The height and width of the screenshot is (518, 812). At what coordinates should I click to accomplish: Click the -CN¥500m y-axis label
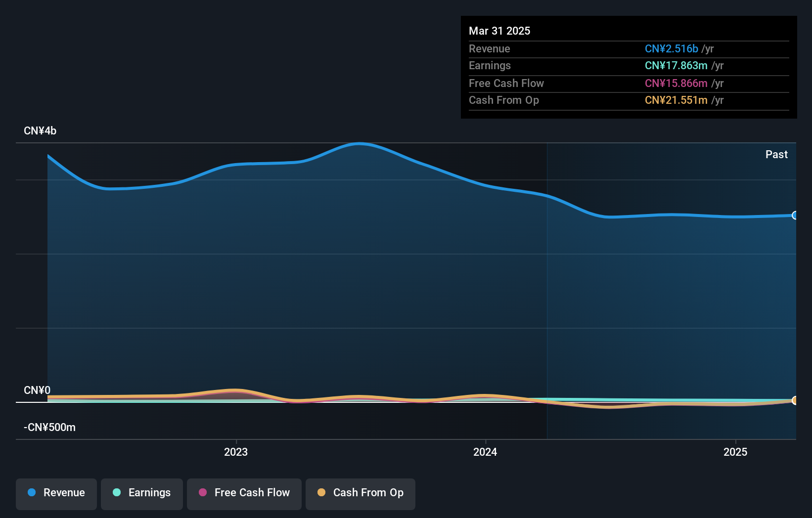pos(49,428)
